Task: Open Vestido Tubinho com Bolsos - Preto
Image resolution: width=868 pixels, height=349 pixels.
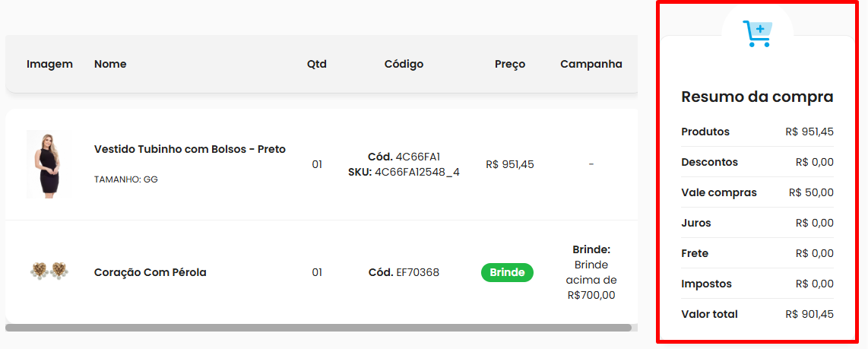Action: [190, 149]
